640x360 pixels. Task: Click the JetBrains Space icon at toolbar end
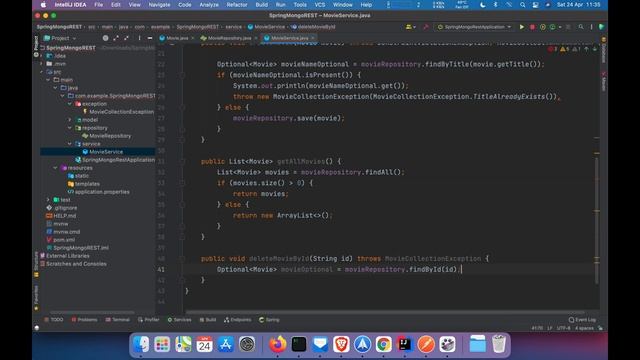601,27
